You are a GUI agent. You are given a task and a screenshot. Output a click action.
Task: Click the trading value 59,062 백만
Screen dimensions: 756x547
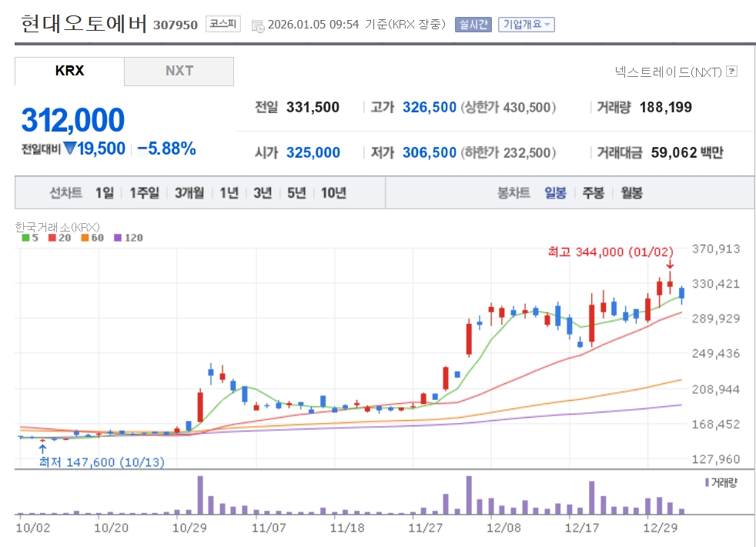[687, 152]
